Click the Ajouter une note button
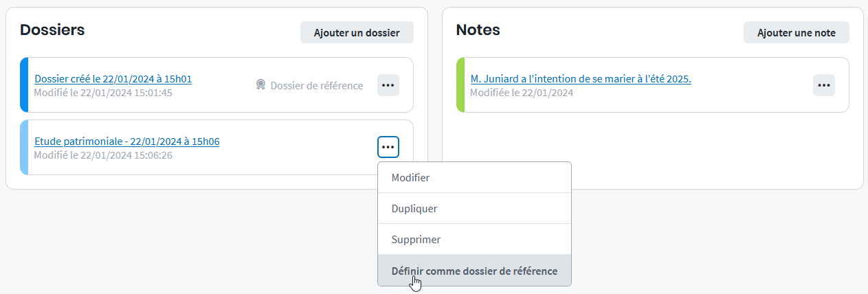 796,32
